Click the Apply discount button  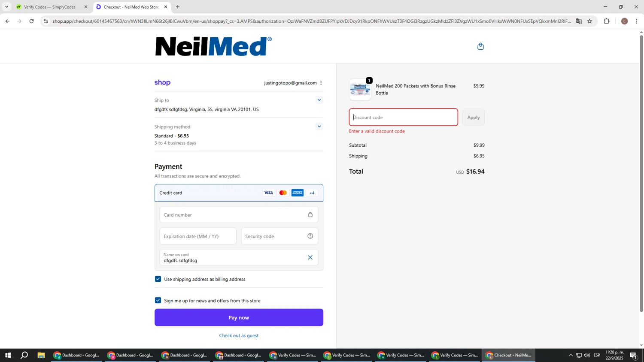click(474, 118)
